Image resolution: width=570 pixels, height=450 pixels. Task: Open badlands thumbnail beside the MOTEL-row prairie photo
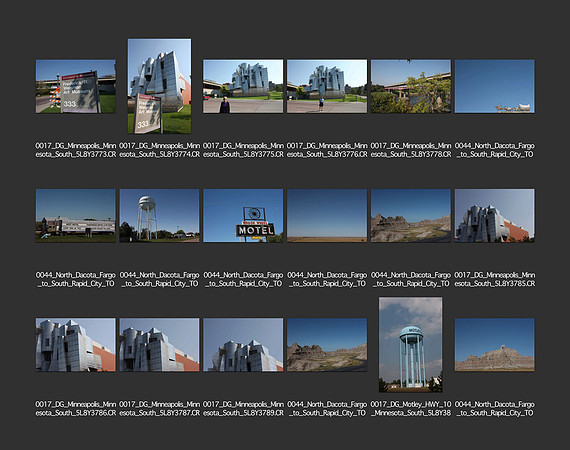coord(411,216)
